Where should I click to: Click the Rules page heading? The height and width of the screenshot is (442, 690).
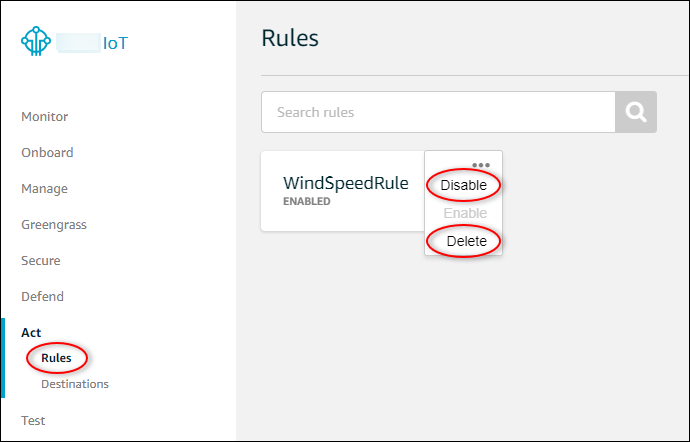tap(289, 39)
